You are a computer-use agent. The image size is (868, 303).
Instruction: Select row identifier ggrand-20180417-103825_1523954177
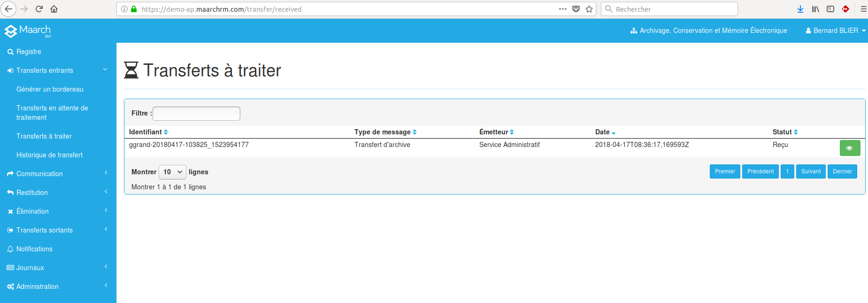point(189,145)
